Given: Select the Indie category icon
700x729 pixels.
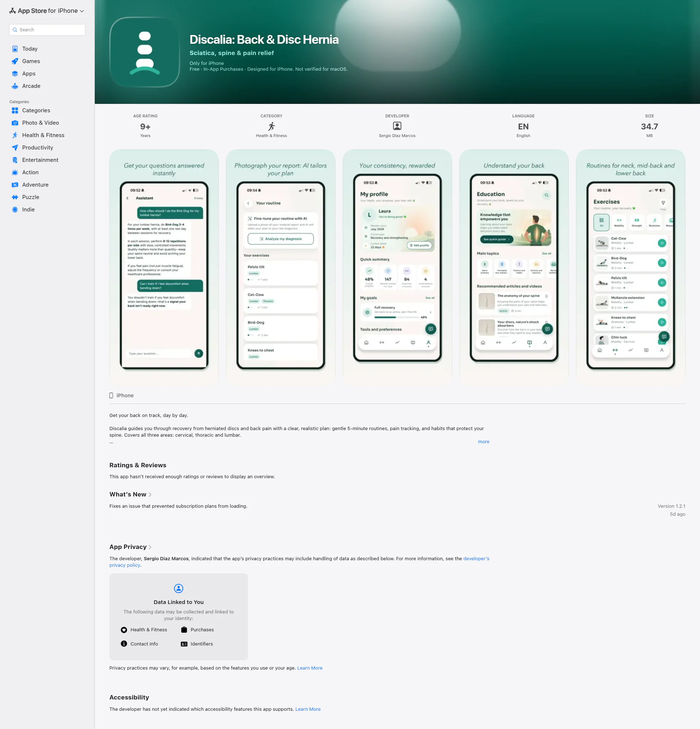Looking at the screenshot, I should click(15, 209).
